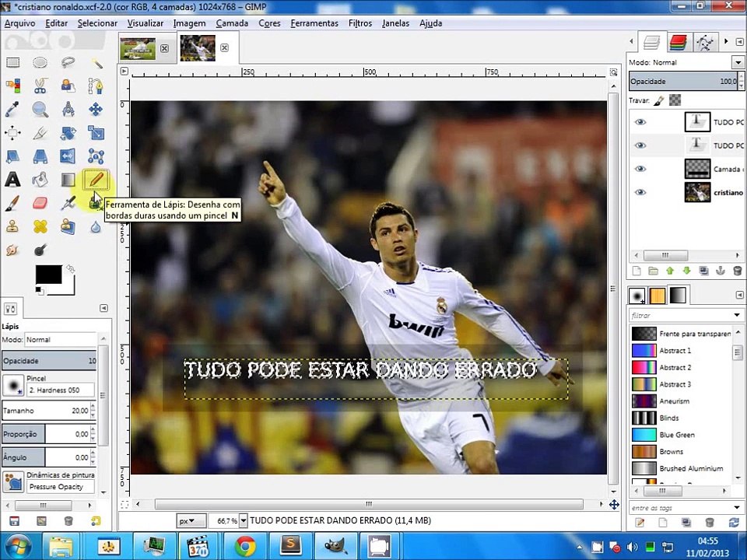The width and height of the screenshot is (747, 560).
Task: Select the Bucket Fill tool
Action: [40, 180]
